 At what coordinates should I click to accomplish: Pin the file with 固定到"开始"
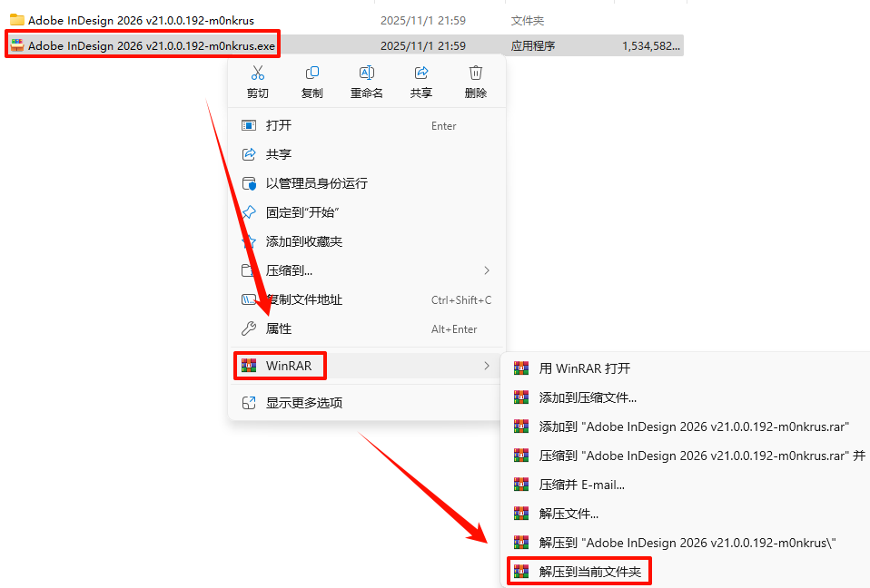(x=367, y=212)
